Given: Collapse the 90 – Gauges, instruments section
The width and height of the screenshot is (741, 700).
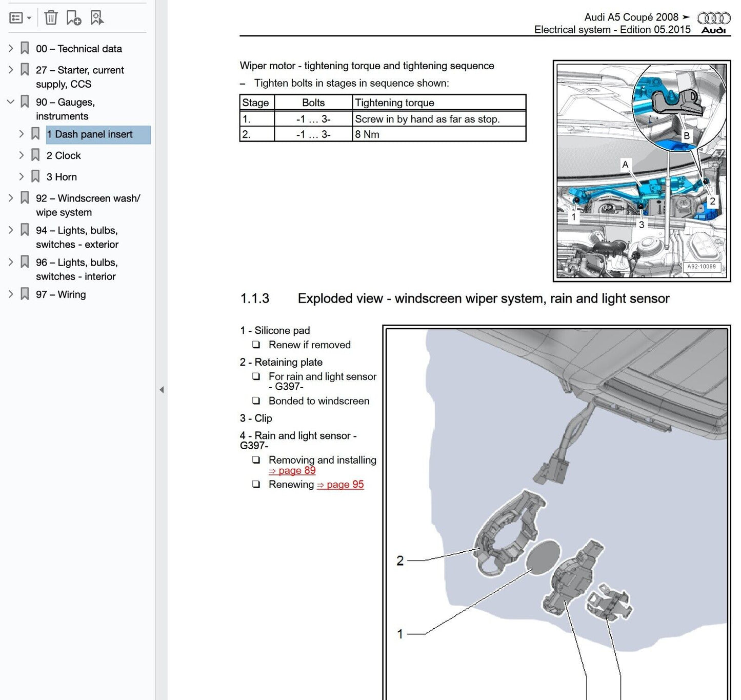Looking at the screenshot, I should 10,102.
